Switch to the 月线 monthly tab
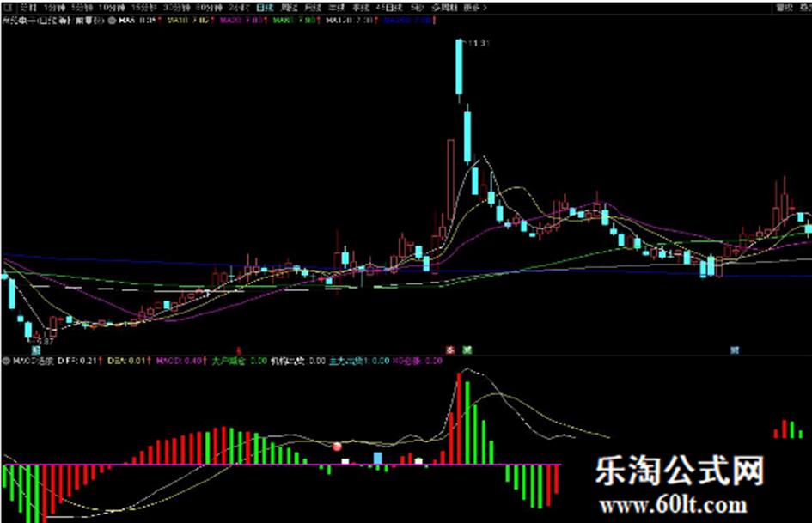This screenshot has height=523, width=812. point(313,8)
